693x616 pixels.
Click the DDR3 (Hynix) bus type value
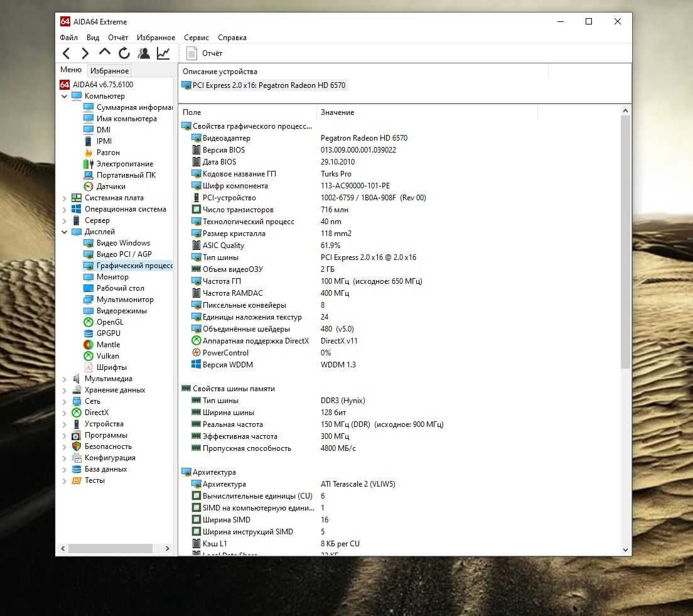tap(343, 401)
